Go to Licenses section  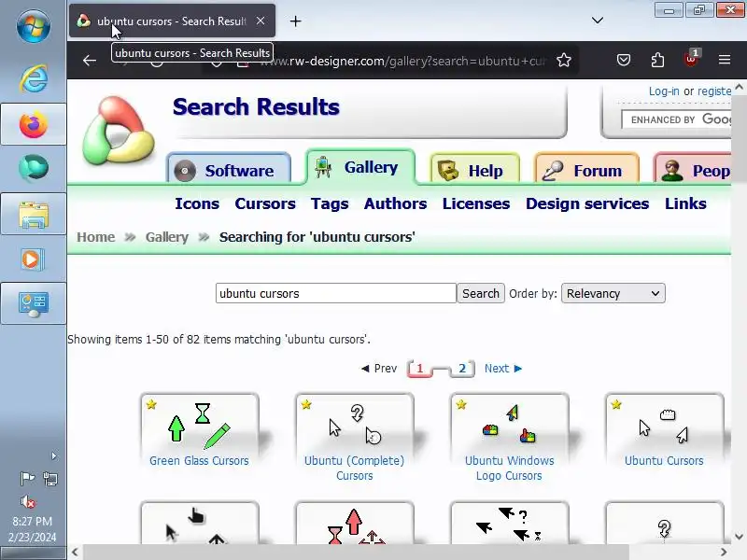pos(476,203)
